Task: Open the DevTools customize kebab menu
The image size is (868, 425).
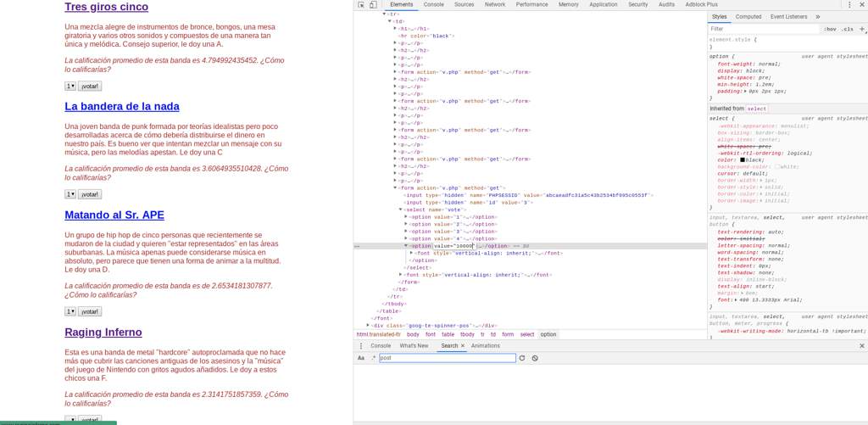Action: (849, 4)
